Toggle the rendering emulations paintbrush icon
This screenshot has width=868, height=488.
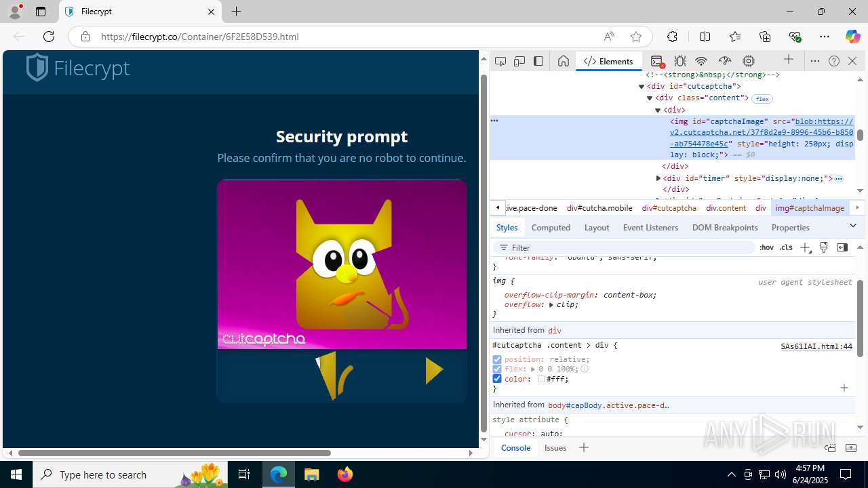coord(824,247)
